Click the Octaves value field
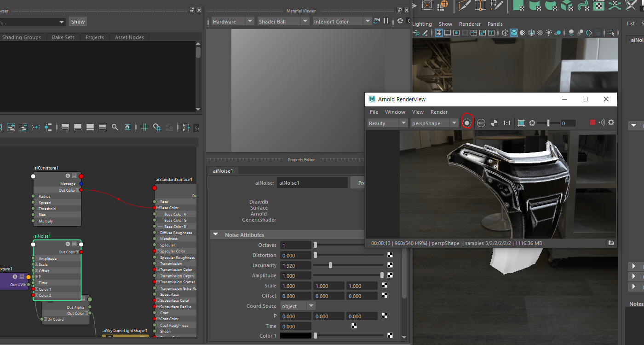Screen dimensions: 644x345 click(295, 246)
